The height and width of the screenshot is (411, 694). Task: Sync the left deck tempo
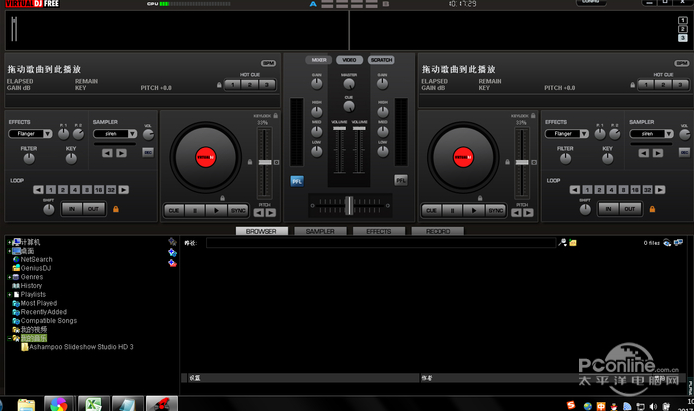pyautogui.click(x=238, y=211)
